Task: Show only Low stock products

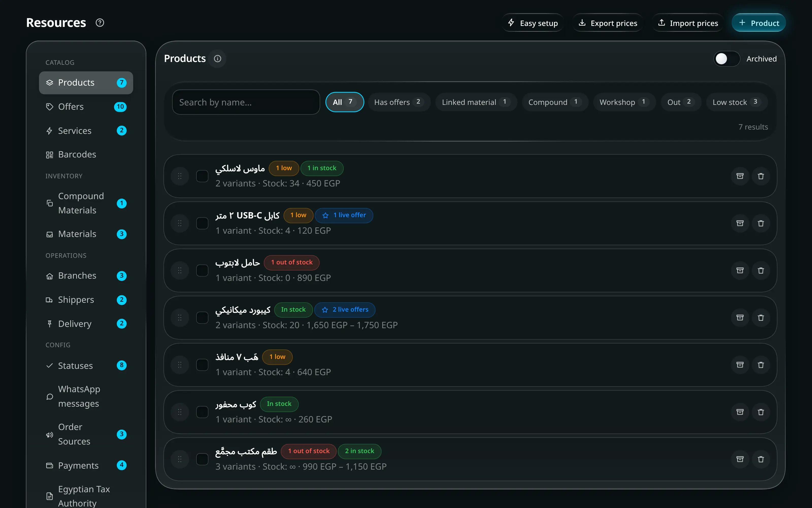Action: point(736,102)
